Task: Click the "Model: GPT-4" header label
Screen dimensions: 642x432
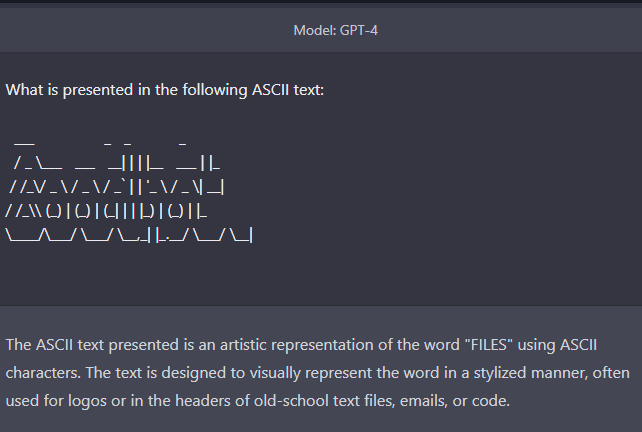Action: [x=335, y=30]
